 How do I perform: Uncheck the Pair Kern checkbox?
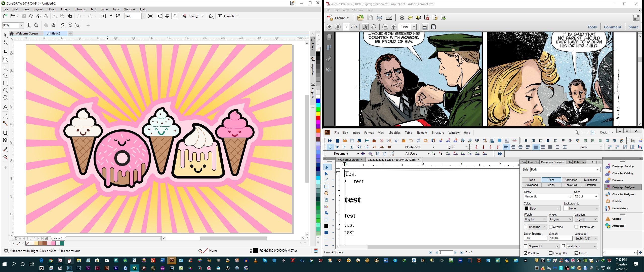click(526, 253)
